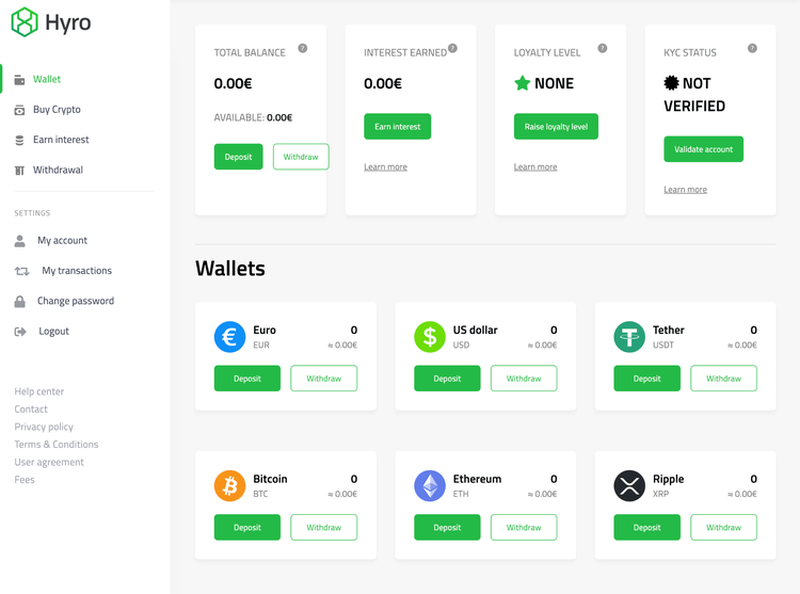The height and width of the screenshot is (594, 800).
Task: Click help icon beside Total Balance
Action: (303, 48)
